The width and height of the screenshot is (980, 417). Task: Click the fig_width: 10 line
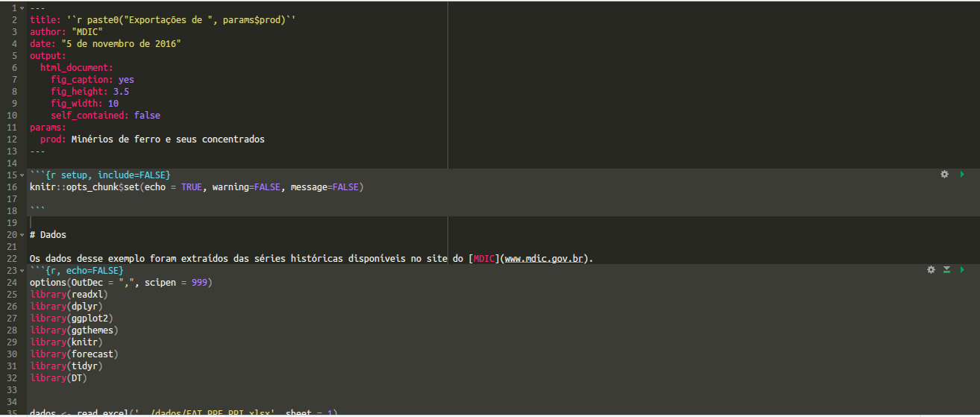pos(85,103)
